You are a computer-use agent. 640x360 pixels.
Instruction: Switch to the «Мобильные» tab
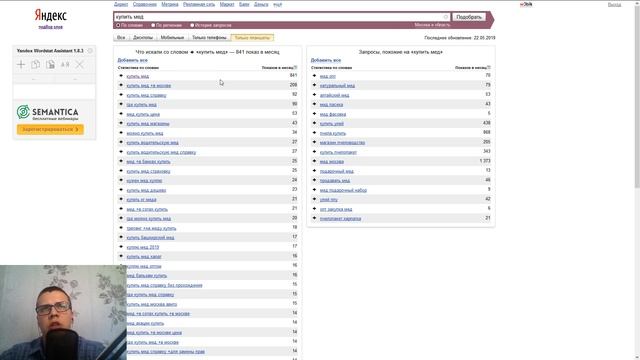pyautogui.click(x=172, y=38)
